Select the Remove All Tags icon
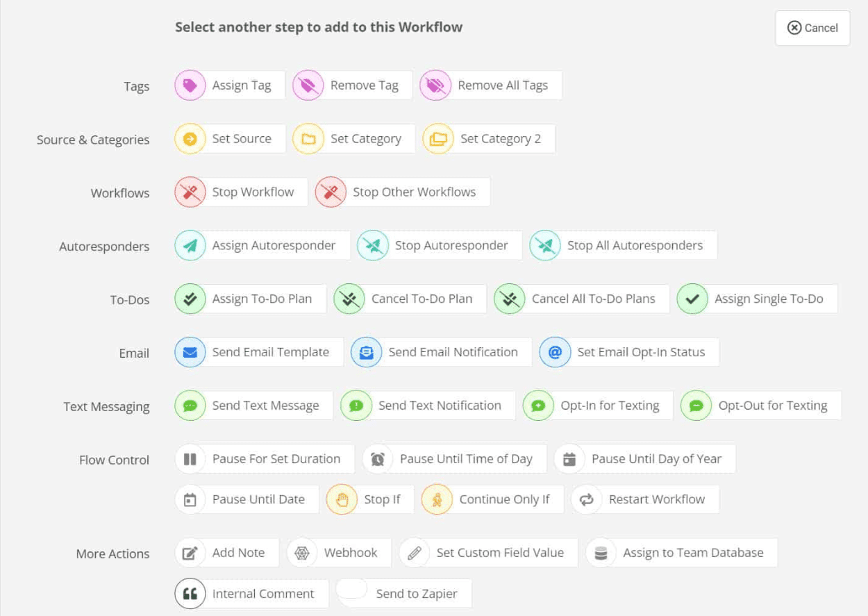The width and height of the screenshot is (868, 616). (435, 85)
